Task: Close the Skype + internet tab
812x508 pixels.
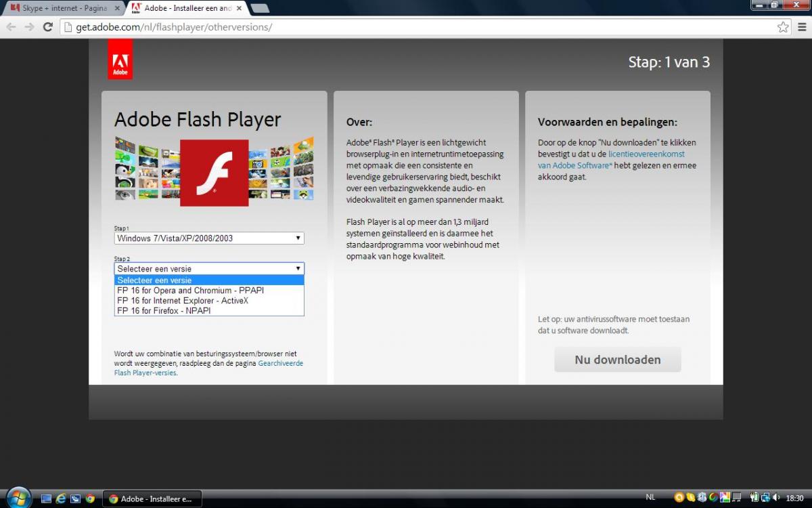Action: [x=117, y=8]
